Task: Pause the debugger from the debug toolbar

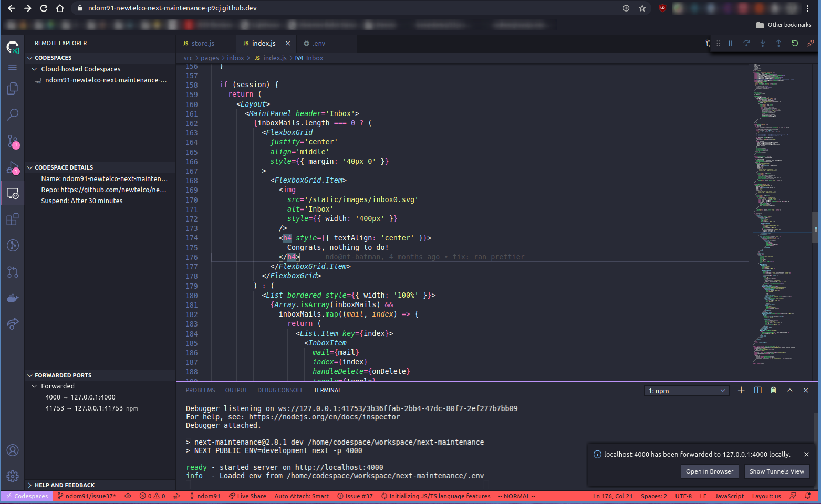Action: (730, 43)
